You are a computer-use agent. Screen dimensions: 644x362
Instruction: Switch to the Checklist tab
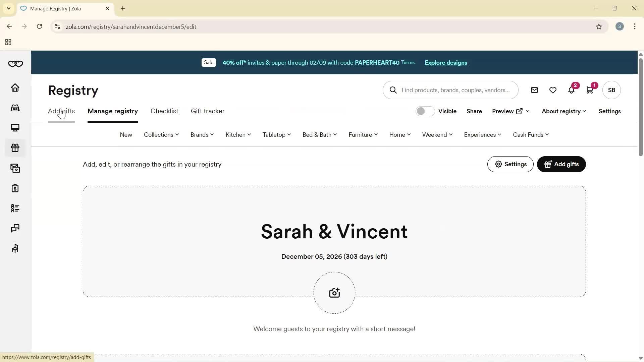pyautogui.click(x=164, y=111)
